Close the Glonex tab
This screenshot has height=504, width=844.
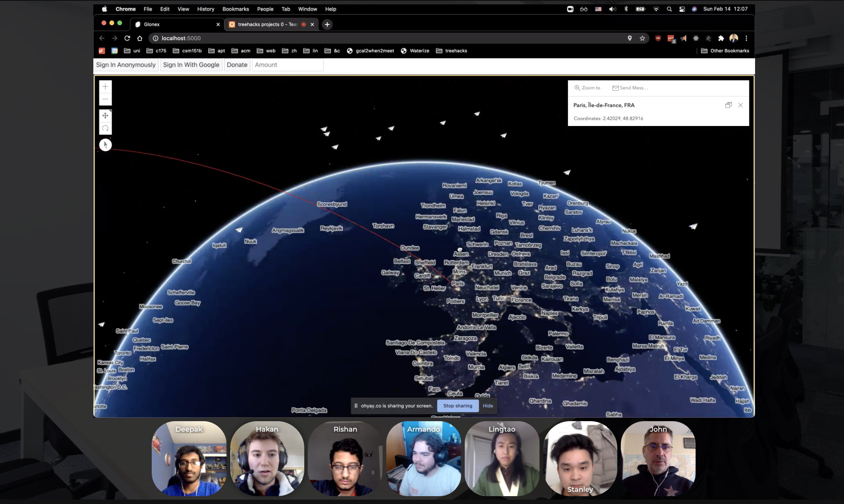coord(218,24)
